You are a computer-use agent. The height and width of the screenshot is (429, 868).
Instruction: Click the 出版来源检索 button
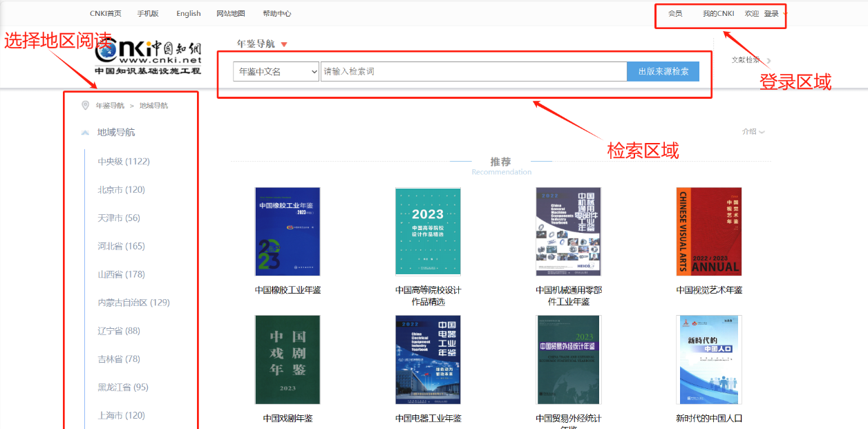coord(663,72)
